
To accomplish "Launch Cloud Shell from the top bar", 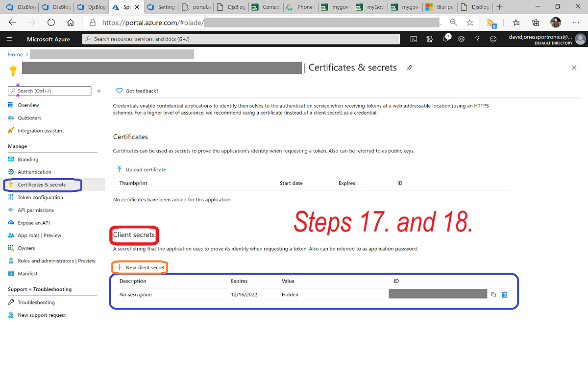I will click(x=414, y=39).
